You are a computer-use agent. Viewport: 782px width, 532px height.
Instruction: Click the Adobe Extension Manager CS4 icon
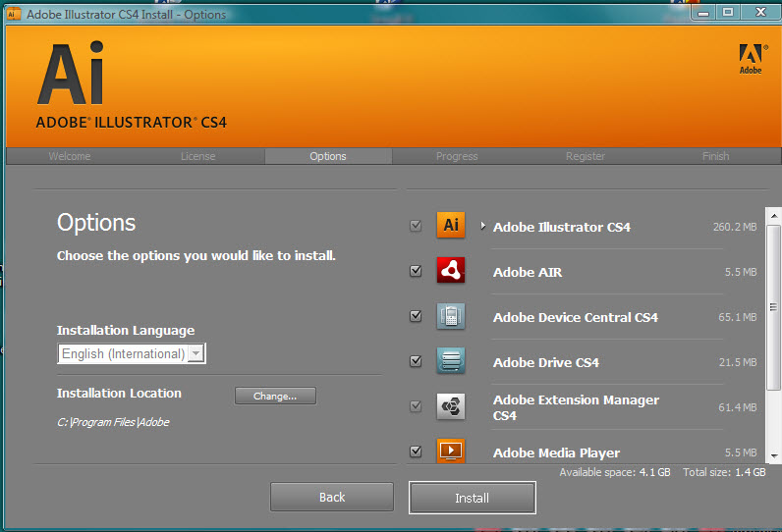pos(451,406)
